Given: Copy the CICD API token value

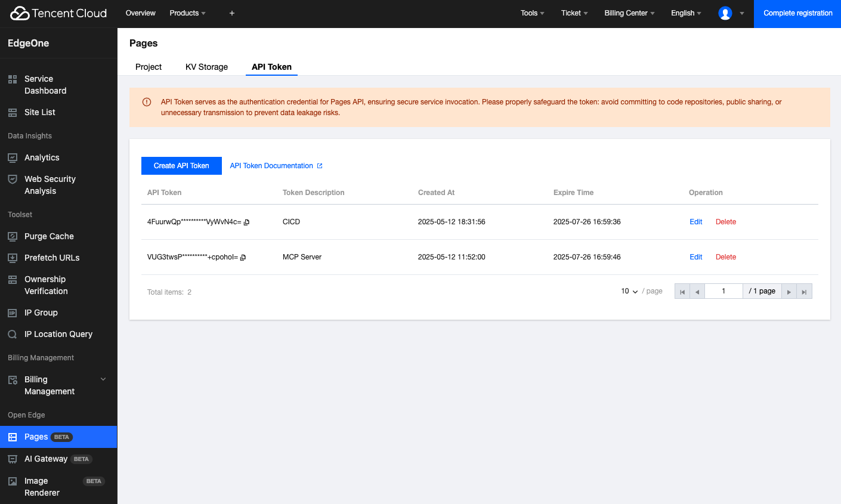Looking at the screenshot, I should click(246, 222).
